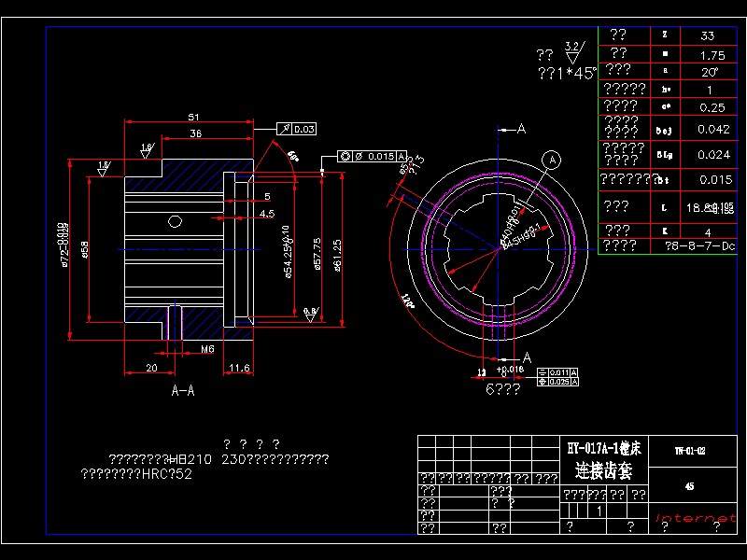The height and width of the screenshot is (560, 747).
Task: Select the position tolerance frame 0.025 A
Action: [x=557, y=382]
